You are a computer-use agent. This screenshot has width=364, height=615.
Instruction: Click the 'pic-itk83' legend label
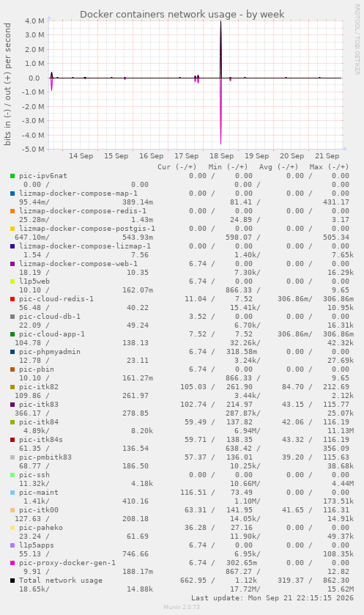(x=39, y=405)
